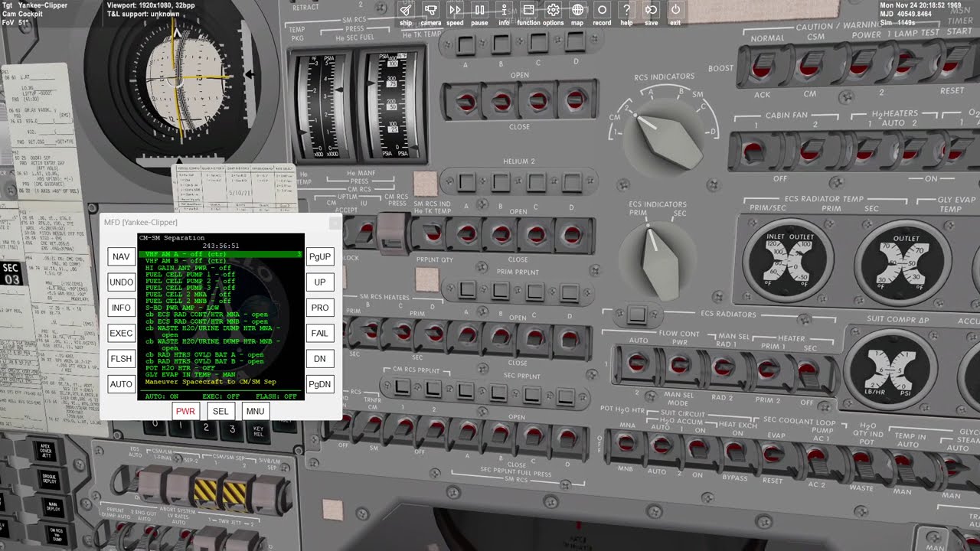Select checklist row 'S-BD PWR AMP - LOW'
The width and height of the screenshot is (980, 551).
pyautogui.click(x=183, y=308)
